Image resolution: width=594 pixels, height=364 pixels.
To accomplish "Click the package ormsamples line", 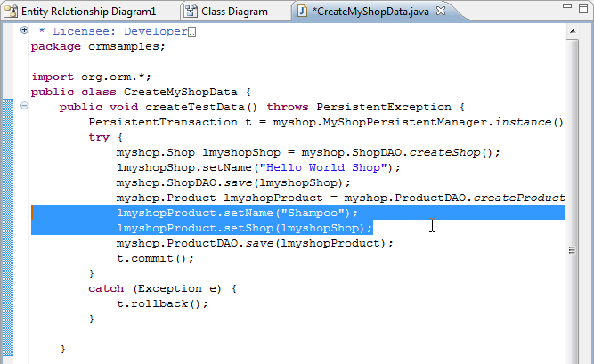I will click(98, 46).
